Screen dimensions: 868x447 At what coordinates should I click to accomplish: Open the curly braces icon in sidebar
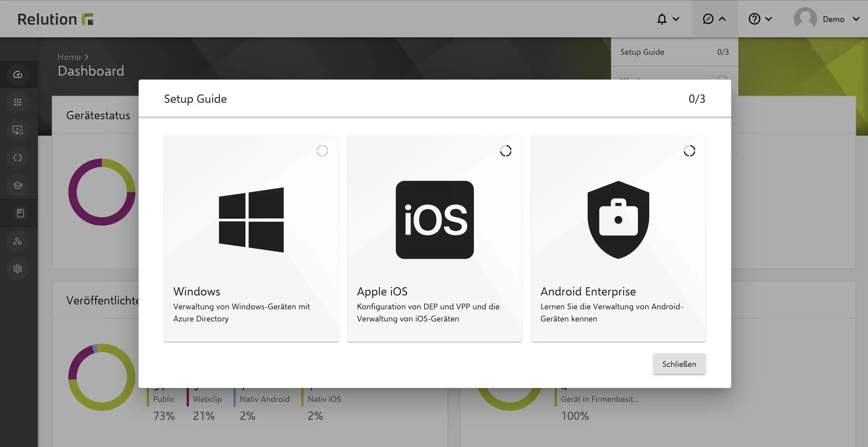(18, 158)
